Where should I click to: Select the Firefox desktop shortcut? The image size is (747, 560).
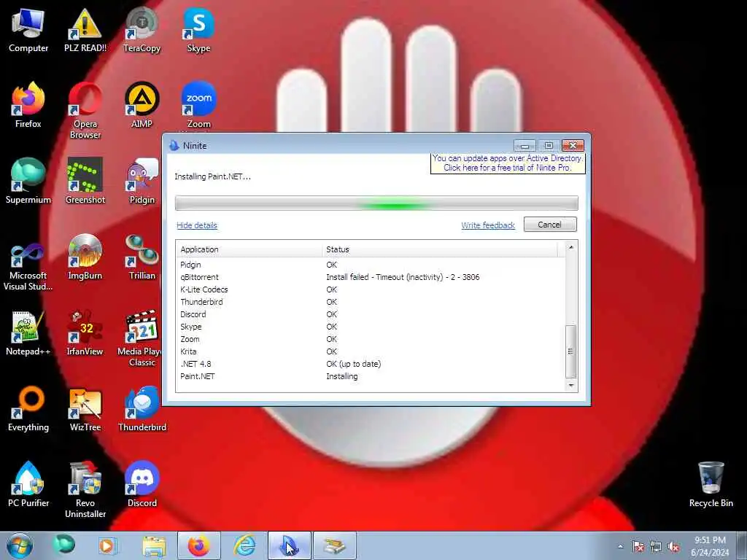click(x=28, y=105)
